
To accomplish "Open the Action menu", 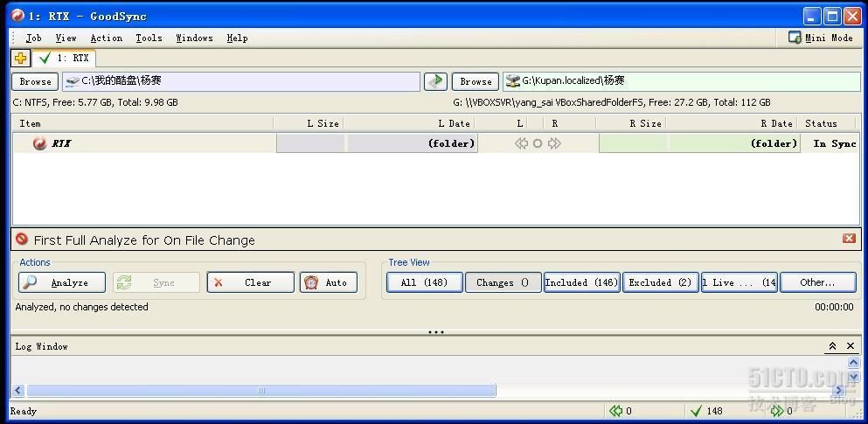I will coord(107,38).
